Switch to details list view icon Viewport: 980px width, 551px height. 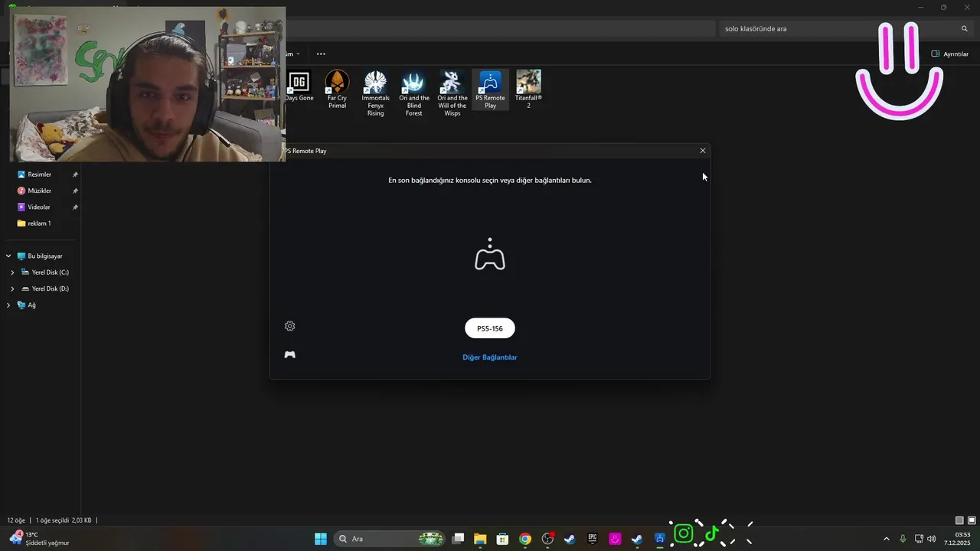click(959, 520)
